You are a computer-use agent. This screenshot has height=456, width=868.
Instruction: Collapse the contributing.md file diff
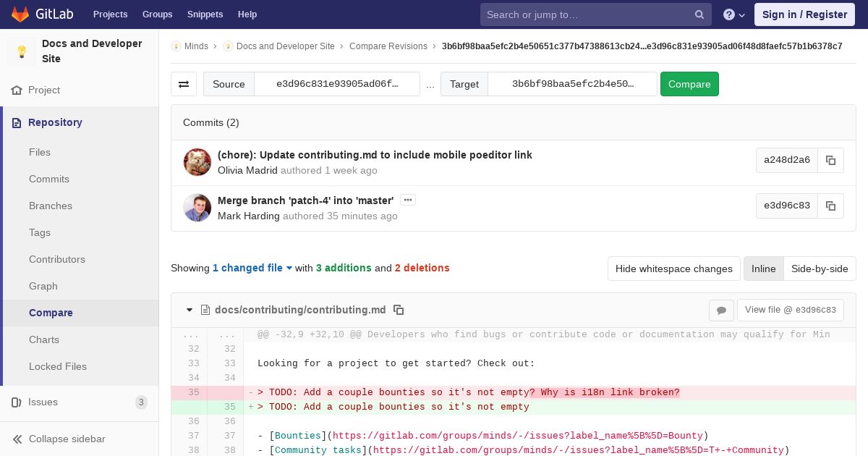190,310
